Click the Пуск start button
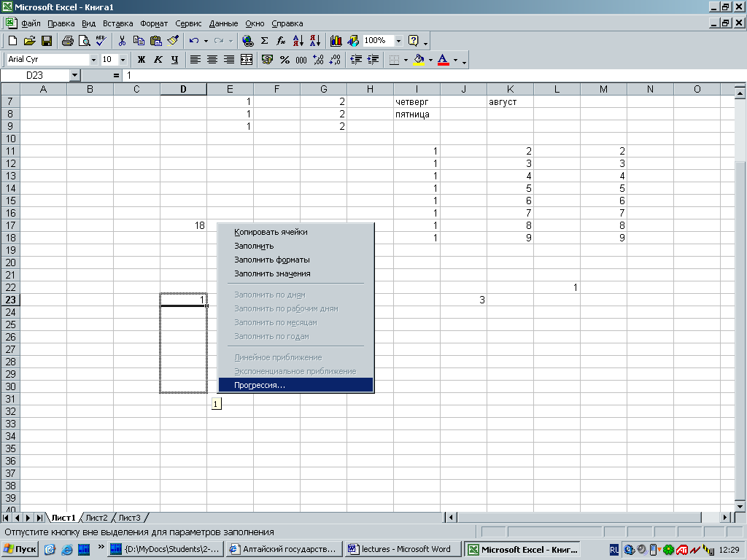 click(20, 549)
